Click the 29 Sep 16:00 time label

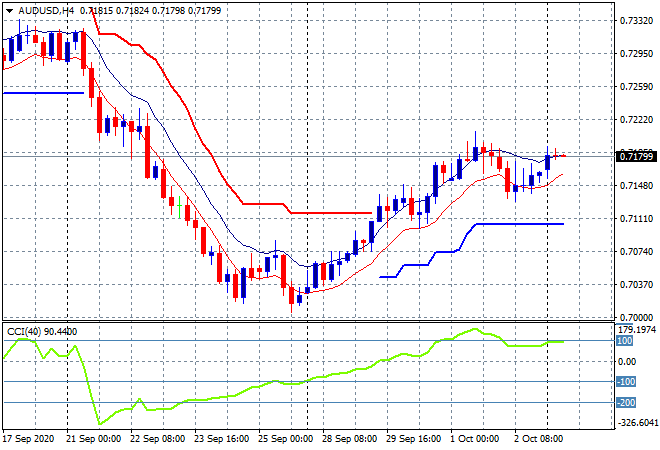tap(413, 439)
